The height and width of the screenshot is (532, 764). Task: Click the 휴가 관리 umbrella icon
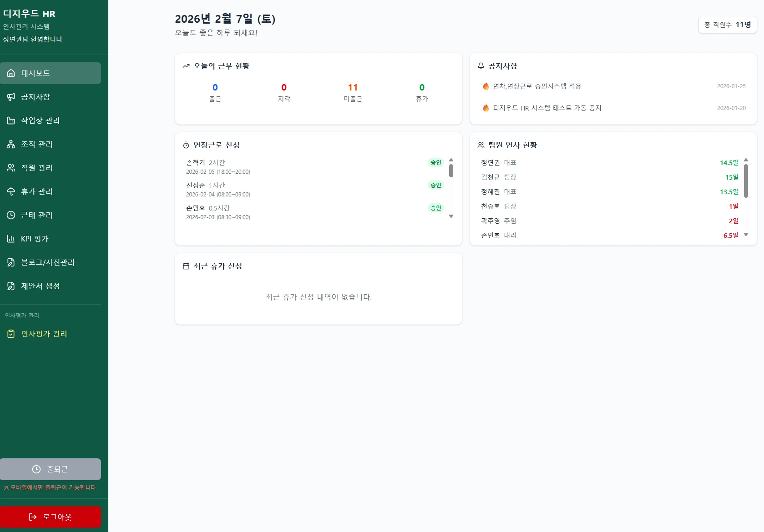(11, 191)
